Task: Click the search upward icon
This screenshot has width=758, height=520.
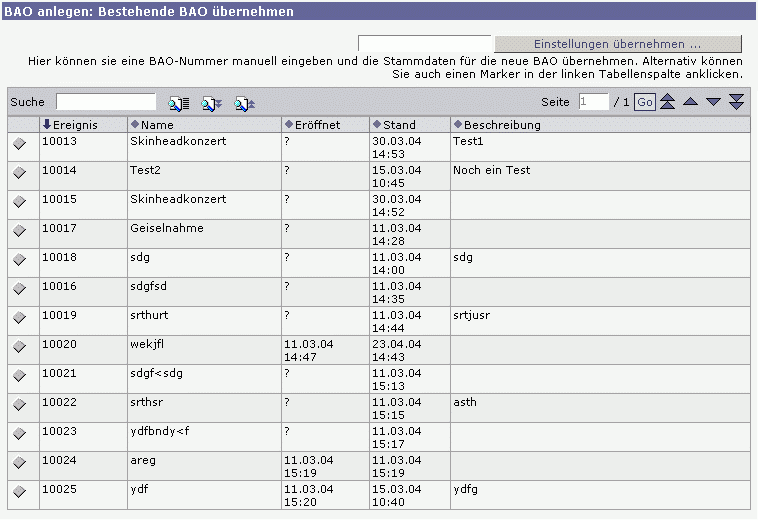Action: coord(244,103)
